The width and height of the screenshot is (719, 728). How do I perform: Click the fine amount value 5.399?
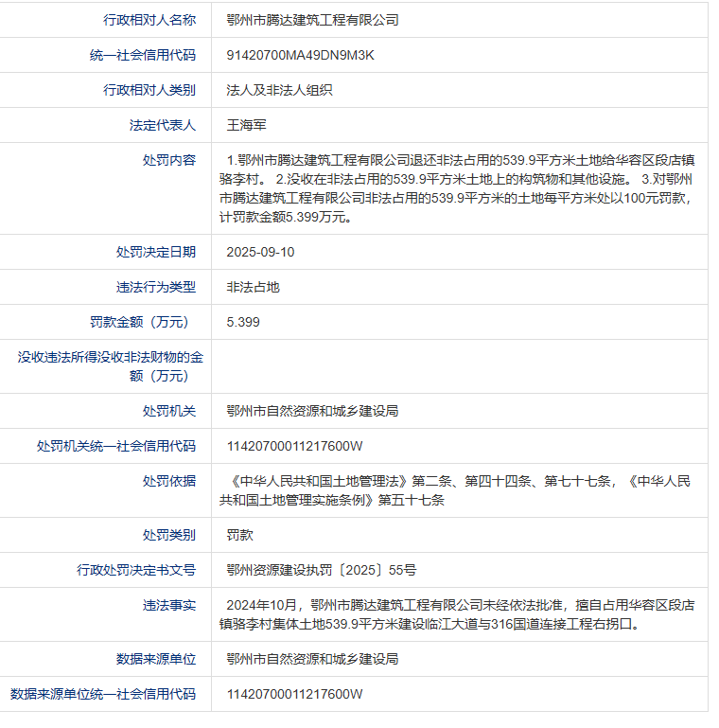[x=243, y=322]
